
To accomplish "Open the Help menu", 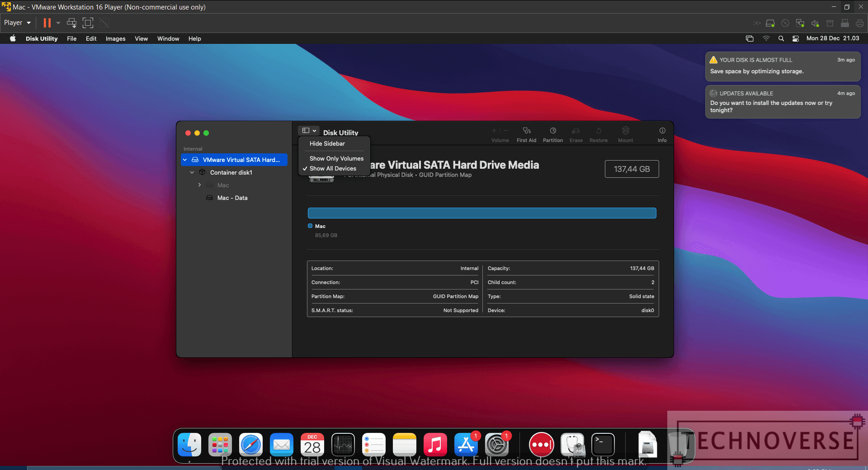I will tap(194, 38).
